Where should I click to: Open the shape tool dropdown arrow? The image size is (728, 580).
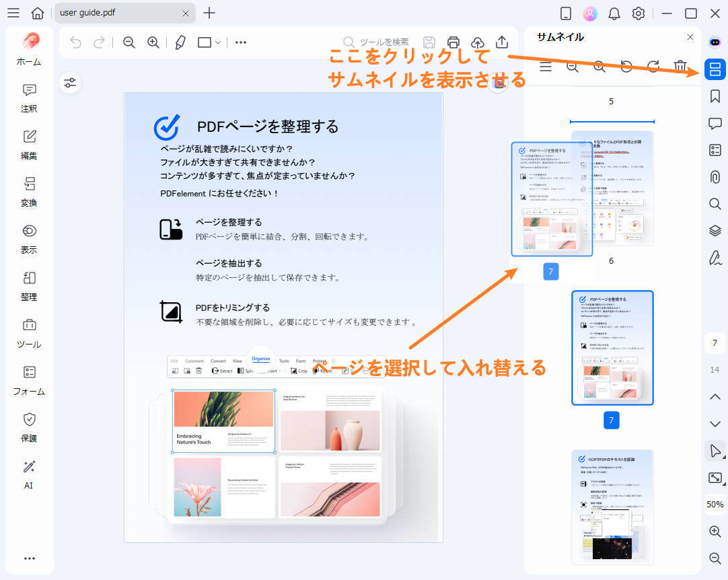point(217,42)
